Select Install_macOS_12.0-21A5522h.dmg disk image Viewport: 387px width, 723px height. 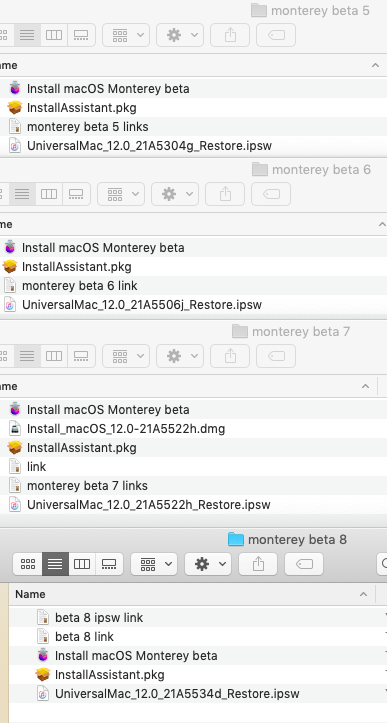click(125, 429)
